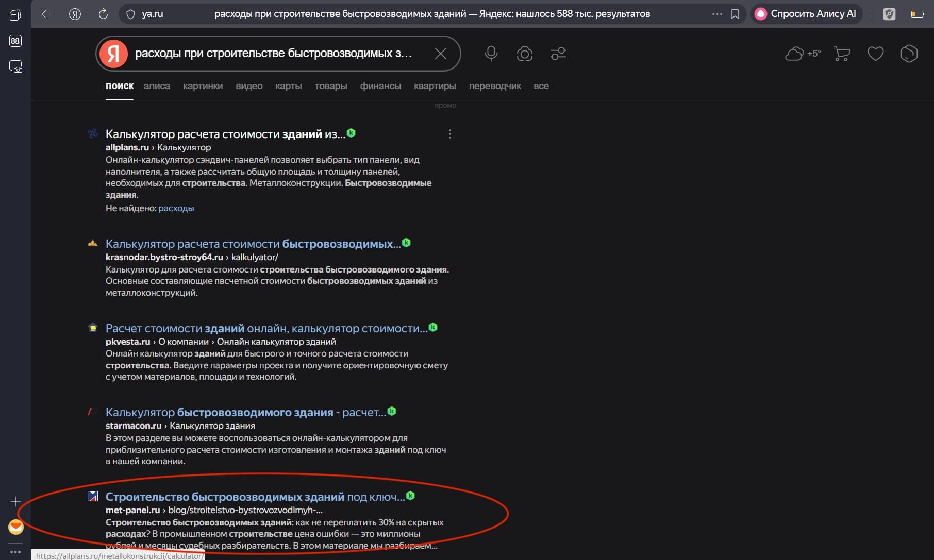Click the Yandex home button in toolbar
934x560 pixels.
pyautogui.click(x=75, y=14)
